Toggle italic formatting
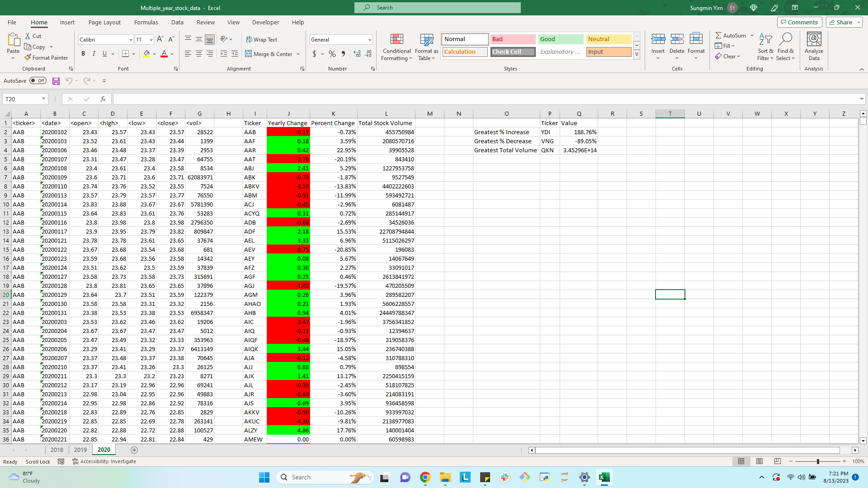 (x=94, y=53)
